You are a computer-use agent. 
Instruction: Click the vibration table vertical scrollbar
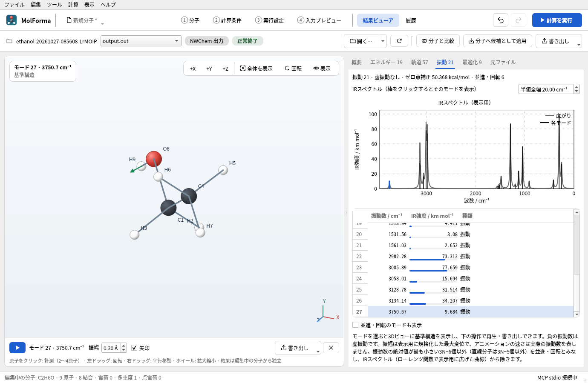(x=576, y=264)
